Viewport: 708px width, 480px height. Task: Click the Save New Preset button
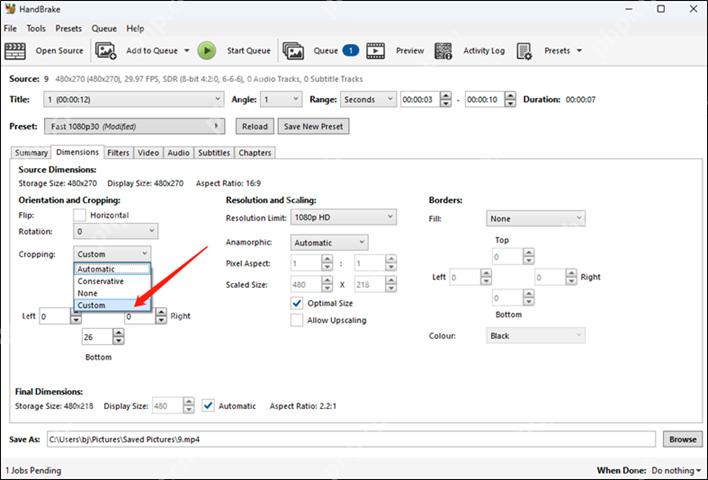pyautogui.click(x=313, y=126)
